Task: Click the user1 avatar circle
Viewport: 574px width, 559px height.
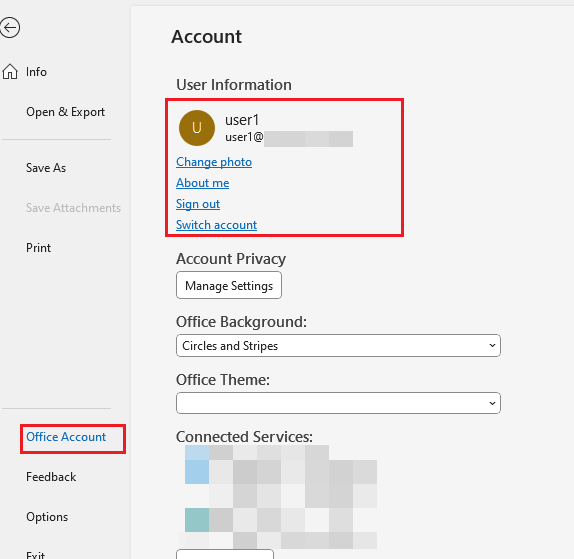Action: (x=197, y=128)
